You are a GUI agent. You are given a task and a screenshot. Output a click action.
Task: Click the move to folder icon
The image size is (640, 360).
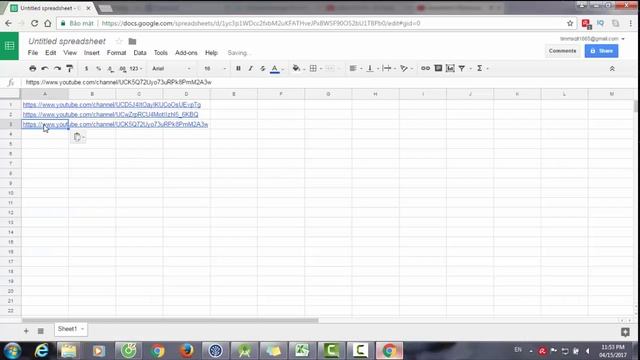pos(132,41)
